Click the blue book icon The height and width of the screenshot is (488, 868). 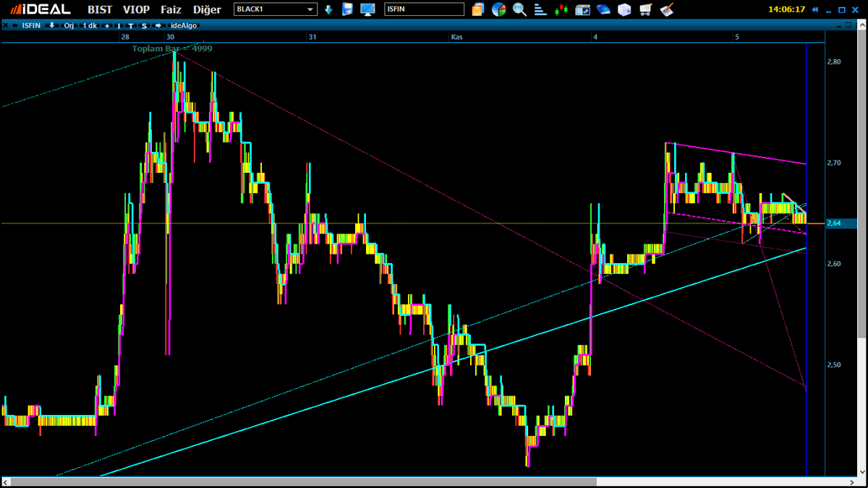604,9
